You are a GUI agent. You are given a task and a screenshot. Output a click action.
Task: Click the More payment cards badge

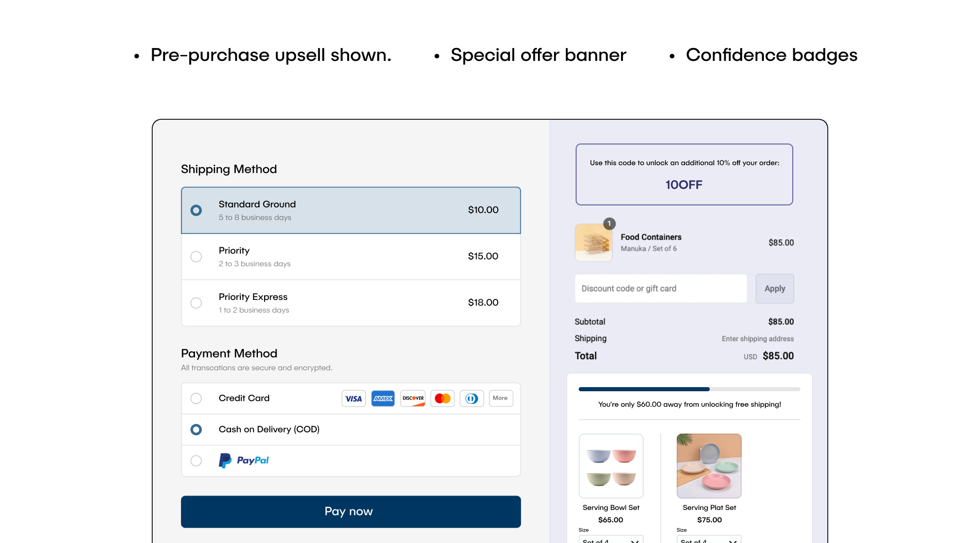pyautogui.click(x=500, y=398)
